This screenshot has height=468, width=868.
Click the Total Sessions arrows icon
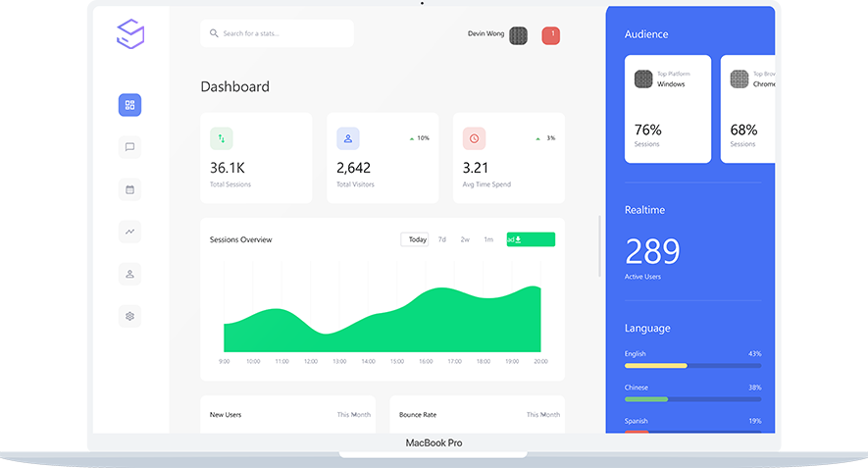pyautogui.click(x=222, y=138)
